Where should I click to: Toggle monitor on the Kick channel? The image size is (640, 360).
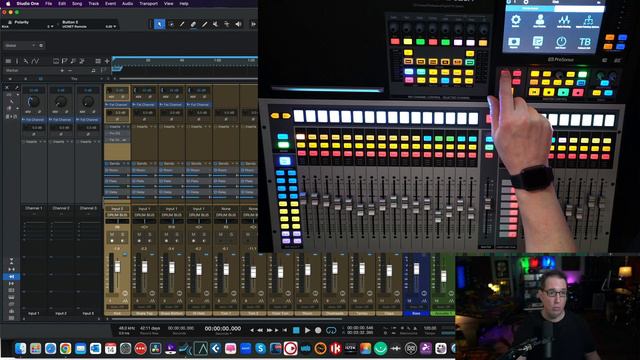point(122,241)
